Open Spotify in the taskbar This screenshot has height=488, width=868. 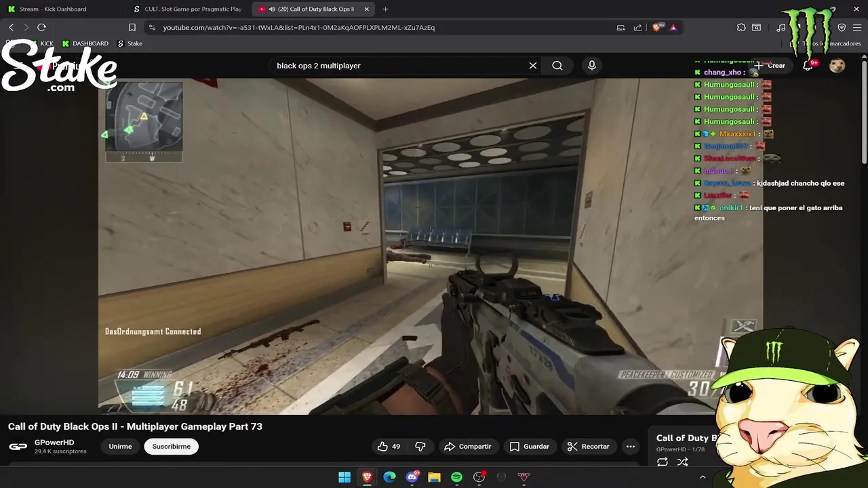[456, 477]
